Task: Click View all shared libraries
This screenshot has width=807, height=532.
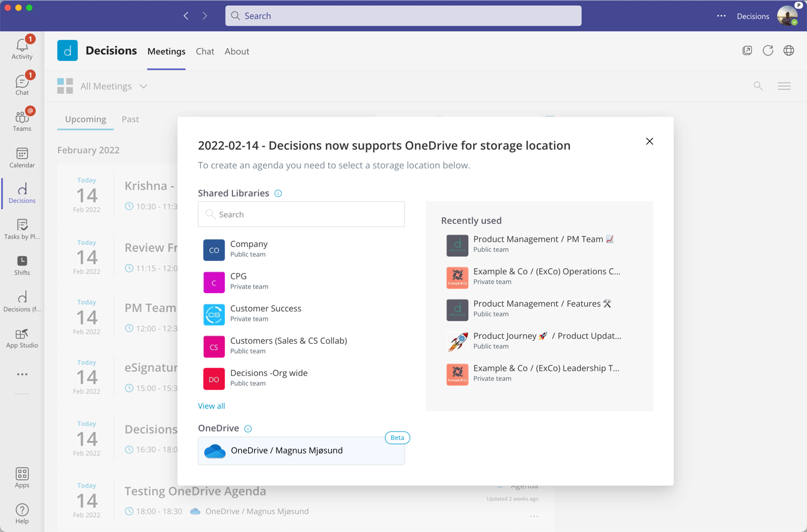Action: coord(211,406)
